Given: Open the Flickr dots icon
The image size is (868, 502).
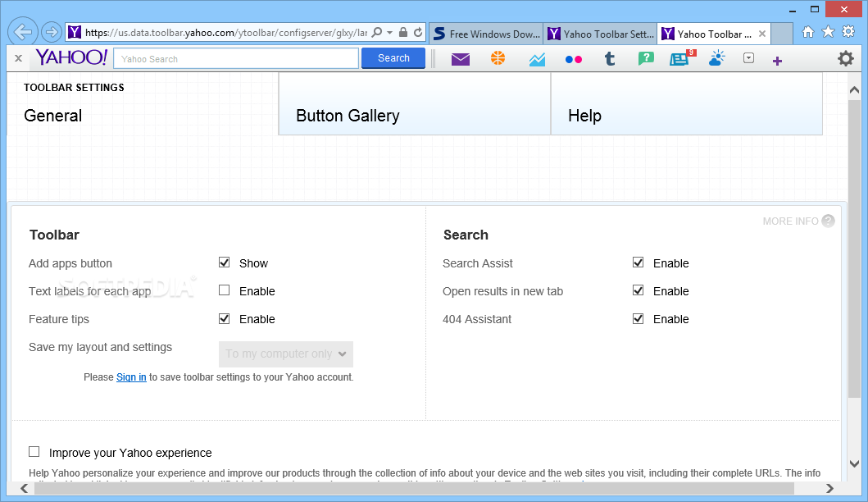Looking at the screenshot, I should 574,60.
